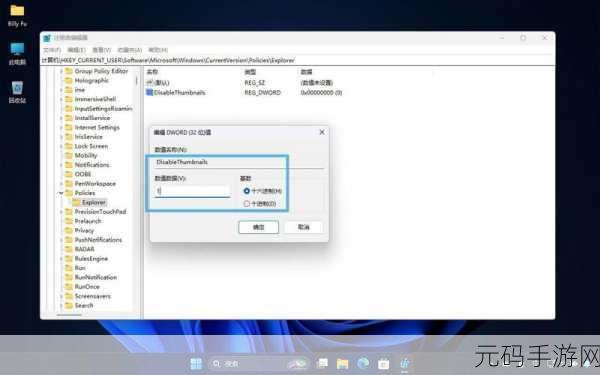Viewport: 600px width, 375px height.
Task: Expand the PushNotifications key
Action: pyautogui.click(x=61, y=240)
